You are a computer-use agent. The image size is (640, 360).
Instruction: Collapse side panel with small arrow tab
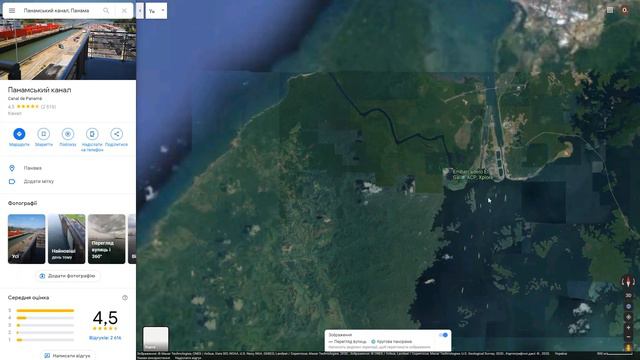140,11
